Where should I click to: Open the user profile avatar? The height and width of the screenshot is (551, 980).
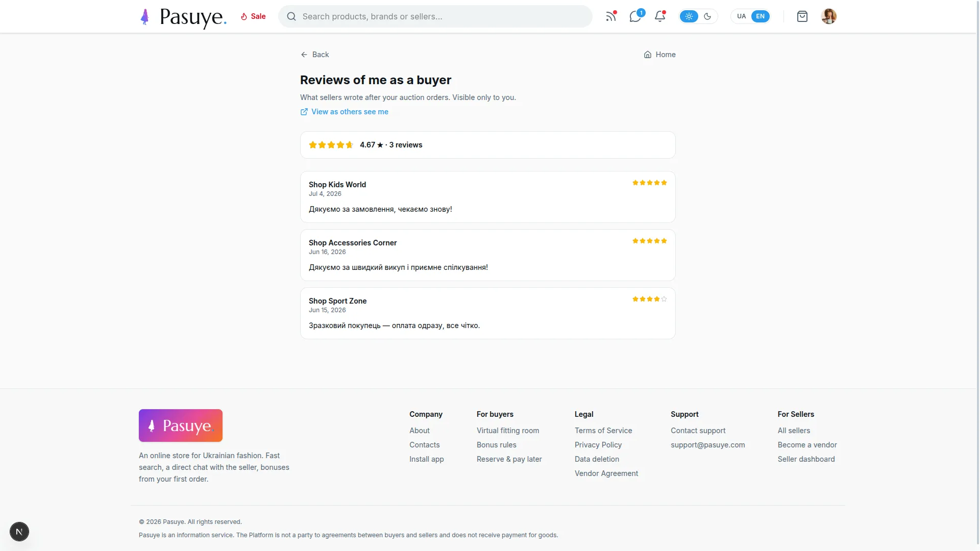829,16
